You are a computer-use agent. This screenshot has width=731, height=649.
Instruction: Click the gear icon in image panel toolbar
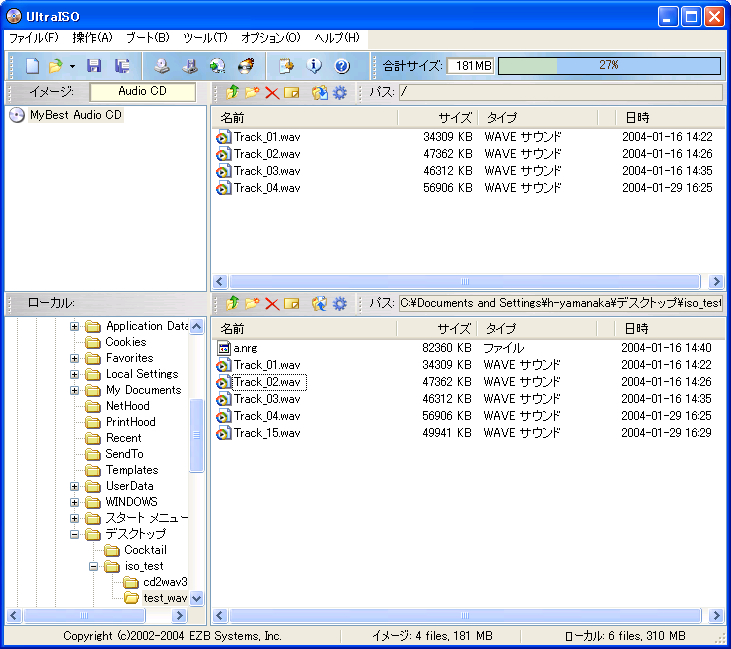[x=340, y=93]
